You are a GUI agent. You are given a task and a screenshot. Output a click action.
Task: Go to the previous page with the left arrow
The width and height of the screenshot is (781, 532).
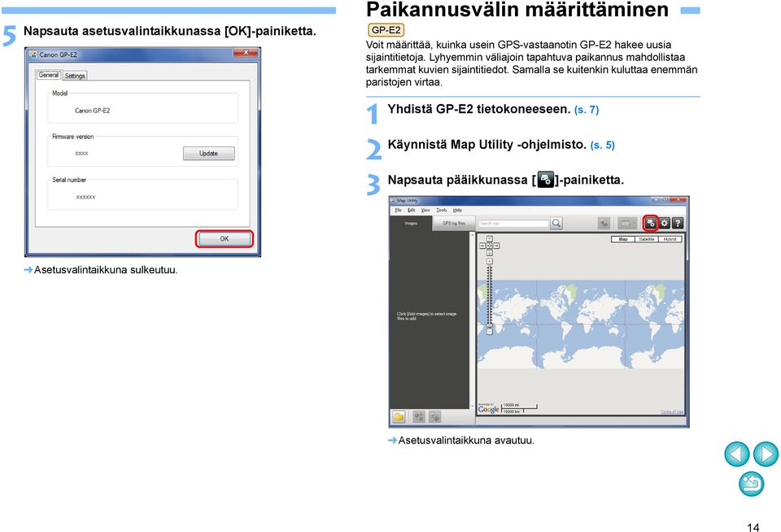pos(737,454)
